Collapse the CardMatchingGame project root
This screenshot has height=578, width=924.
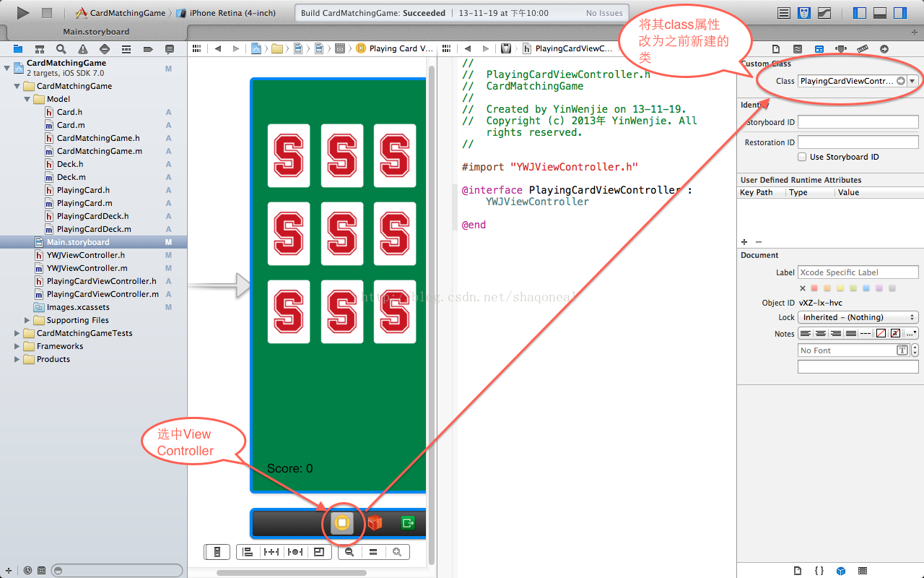tap(7, 67)
